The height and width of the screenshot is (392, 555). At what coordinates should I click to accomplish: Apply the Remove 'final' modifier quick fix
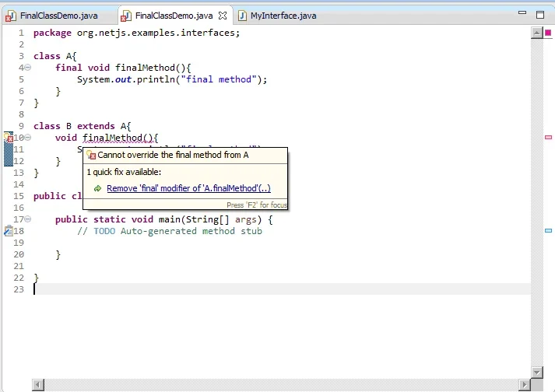pyautogui.click(x=188, y=188)
